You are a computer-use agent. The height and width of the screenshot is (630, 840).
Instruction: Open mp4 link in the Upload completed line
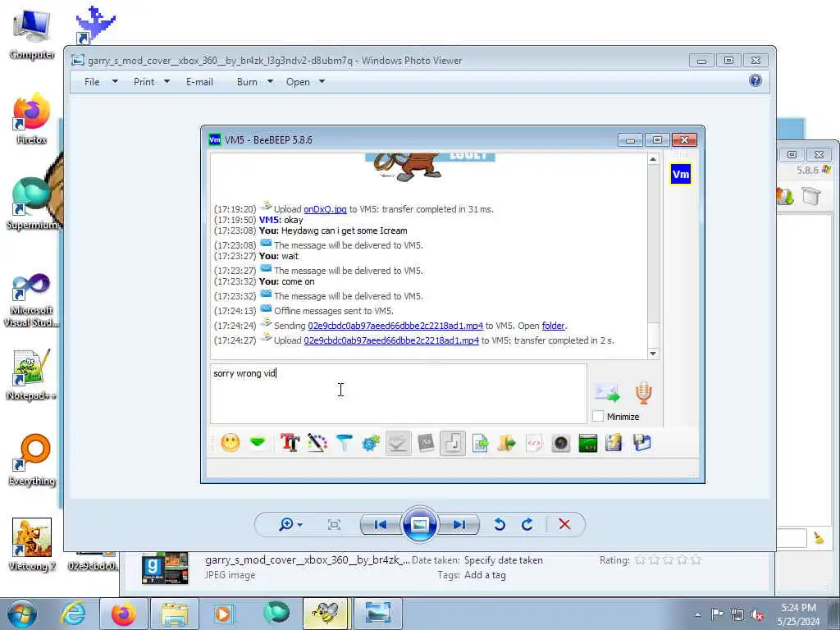coord(391,340)
